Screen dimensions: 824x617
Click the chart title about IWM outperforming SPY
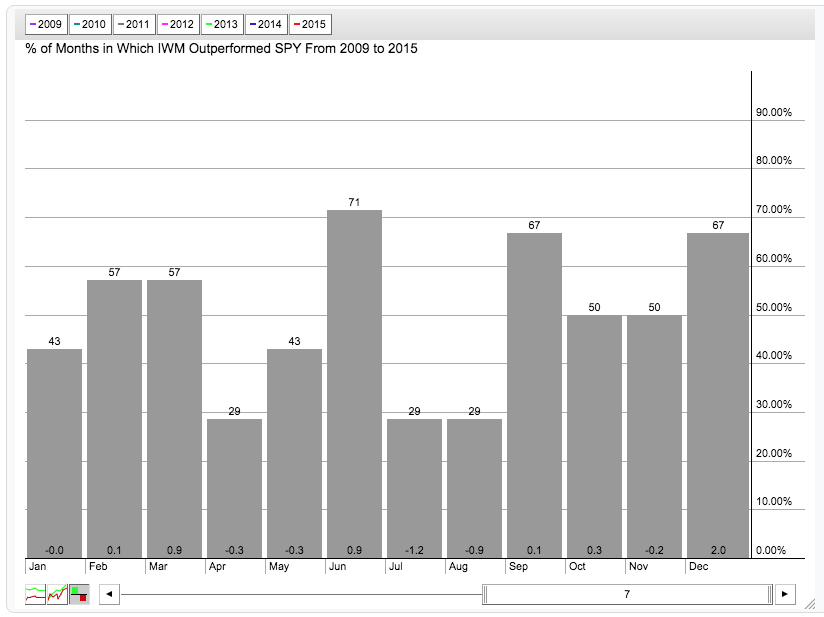tap(221, 48)
